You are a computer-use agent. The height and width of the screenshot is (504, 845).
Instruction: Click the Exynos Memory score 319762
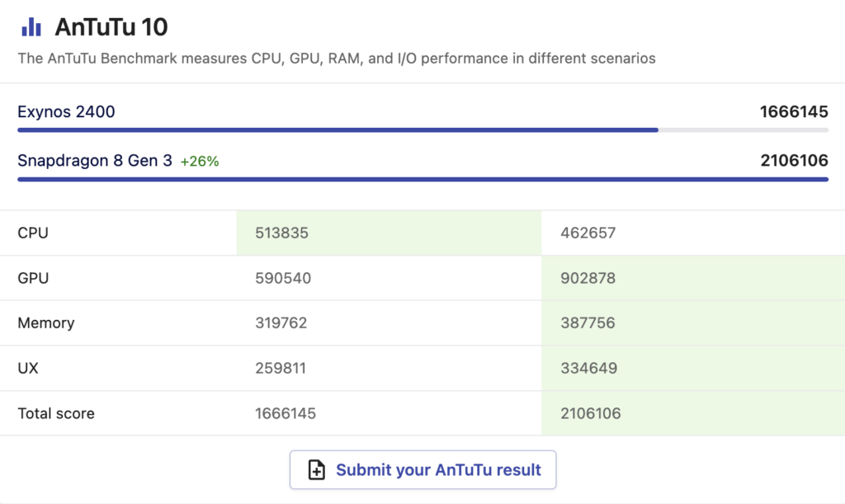point(282,323)
